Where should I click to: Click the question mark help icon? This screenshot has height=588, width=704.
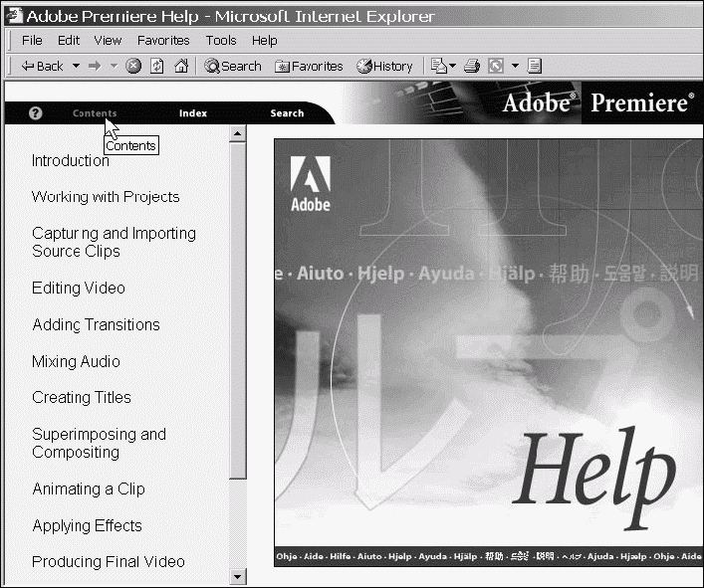[36, 113]
